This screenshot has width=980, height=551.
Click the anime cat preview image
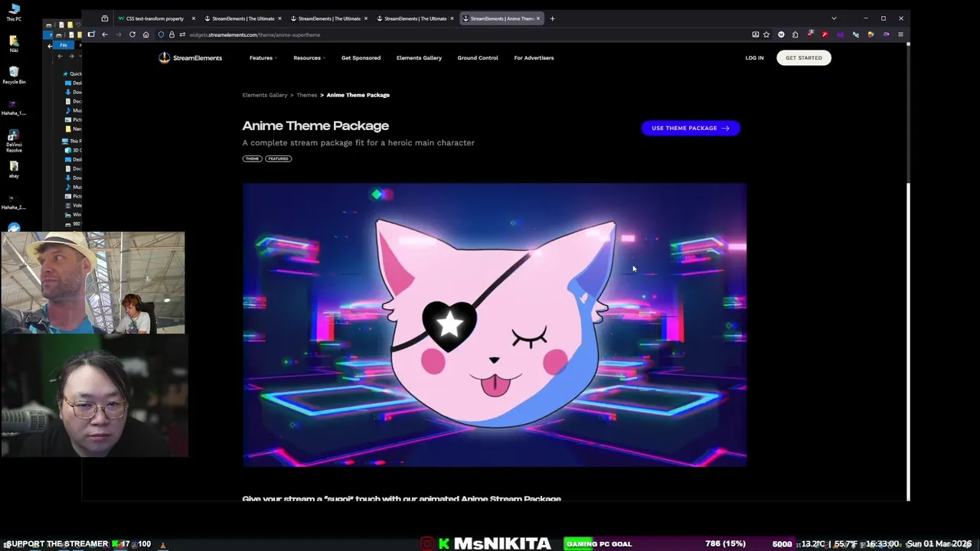coord(495,324)
